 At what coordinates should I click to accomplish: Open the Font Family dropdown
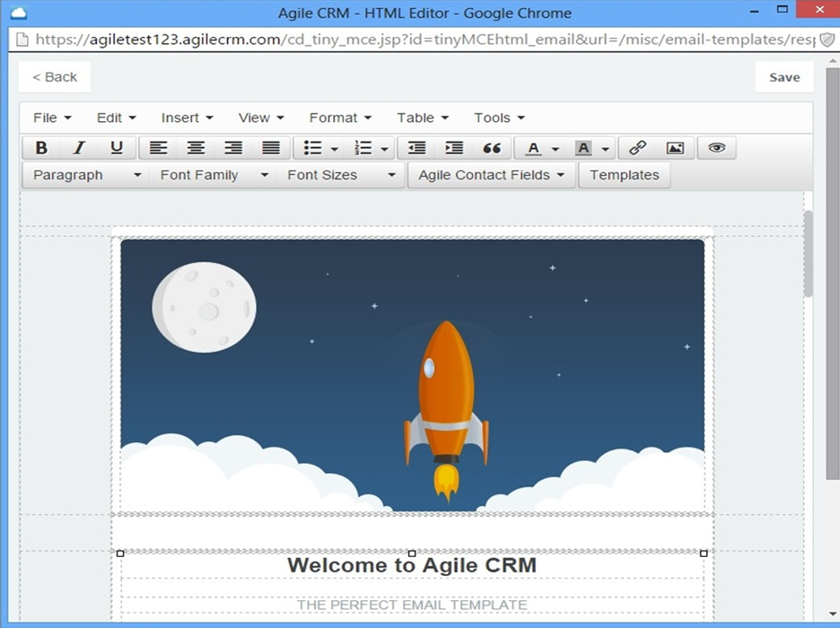click(x=214, y=175)
